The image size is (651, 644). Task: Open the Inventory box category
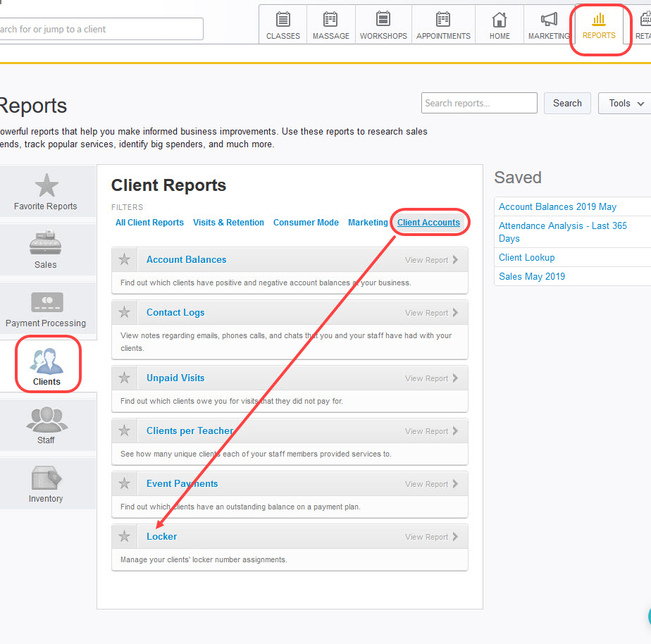tap(46, 478)
